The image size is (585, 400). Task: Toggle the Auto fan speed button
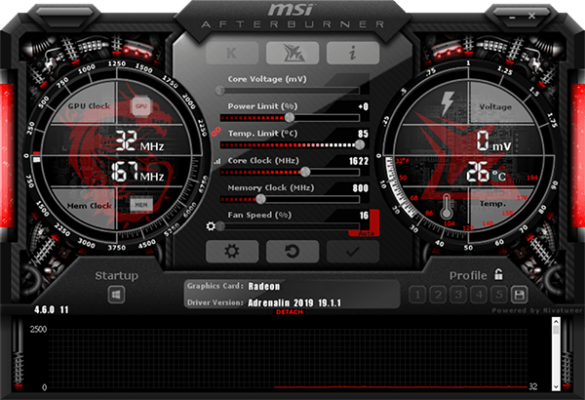pos(365,233)
